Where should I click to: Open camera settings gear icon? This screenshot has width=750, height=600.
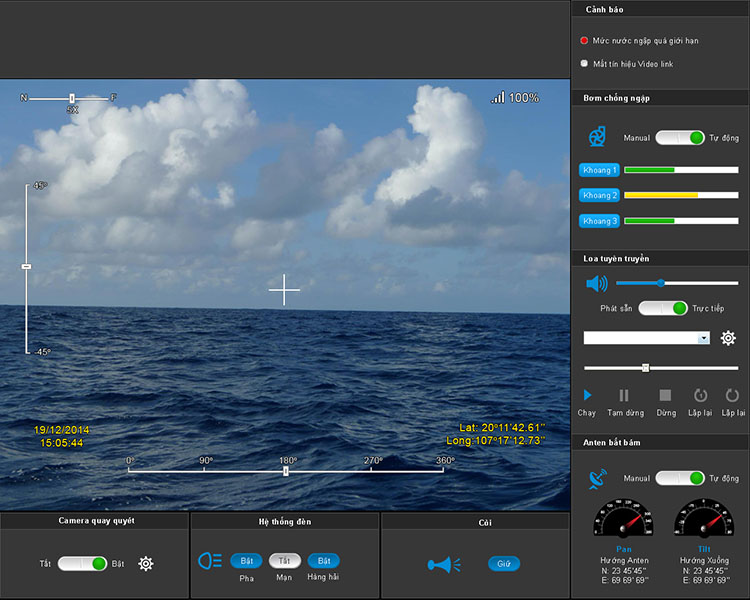pos(146,563)
